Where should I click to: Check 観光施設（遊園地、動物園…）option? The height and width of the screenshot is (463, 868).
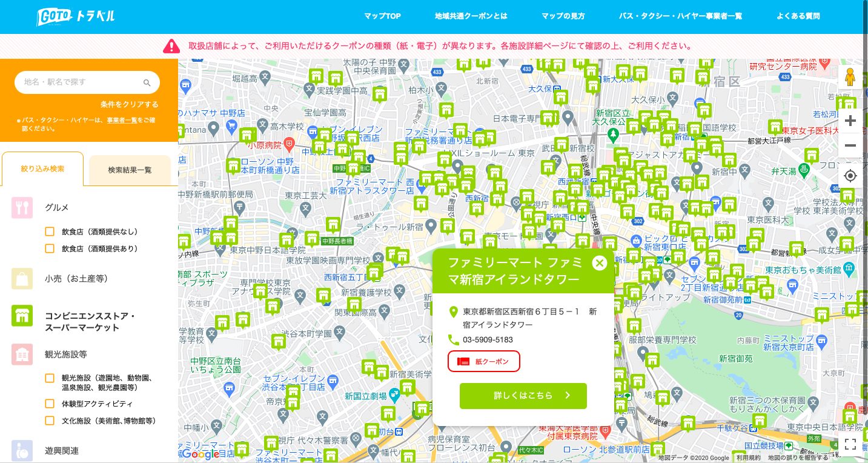pyautogui.click(x=50, y=378)
